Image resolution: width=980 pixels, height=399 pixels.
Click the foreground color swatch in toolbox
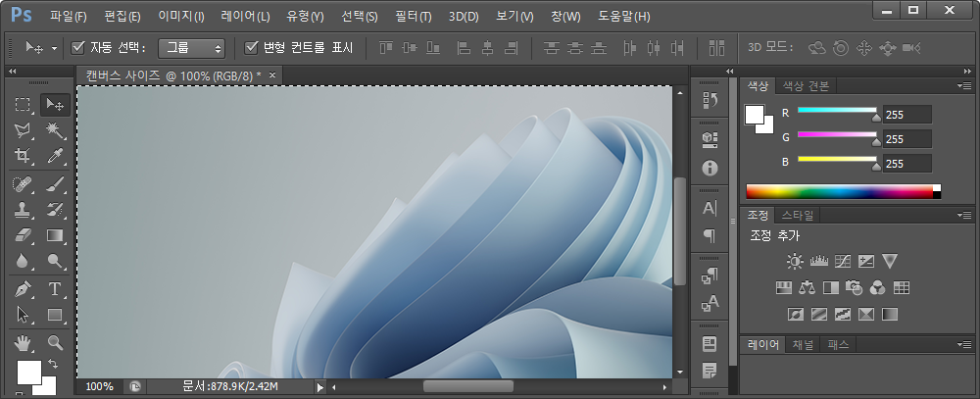(x=28, y=372)
